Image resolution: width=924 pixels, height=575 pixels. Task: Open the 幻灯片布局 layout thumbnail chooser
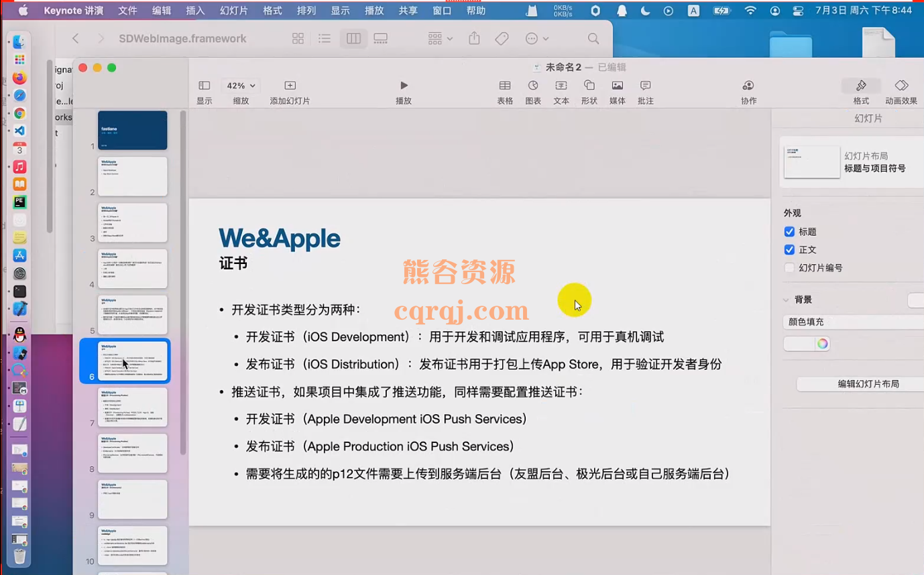811,162
